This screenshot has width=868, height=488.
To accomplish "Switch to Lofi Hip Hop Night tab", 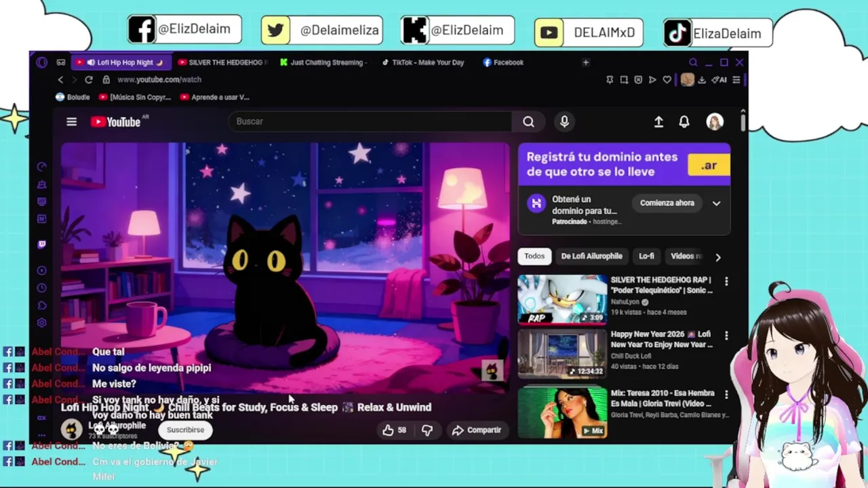I will click(x=120, y=62).
